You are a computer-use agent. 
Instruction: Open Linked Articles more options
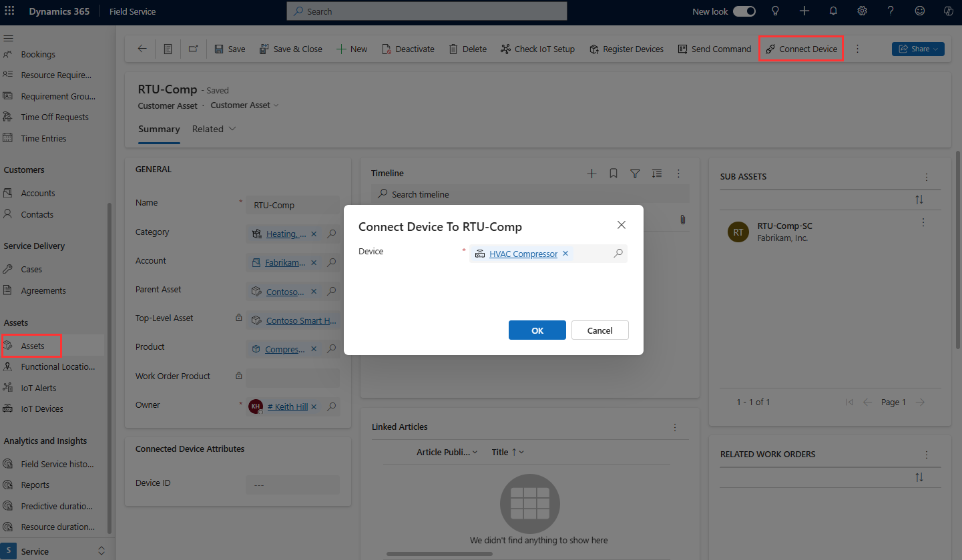coord(675,427)
